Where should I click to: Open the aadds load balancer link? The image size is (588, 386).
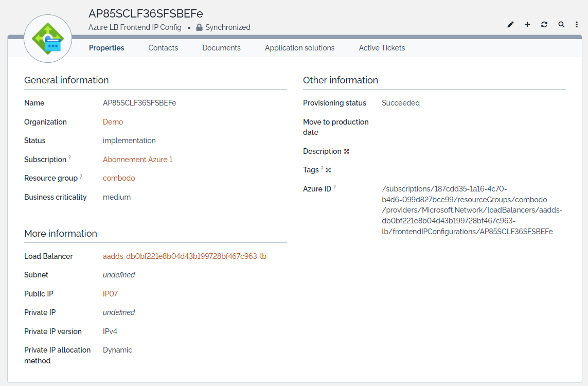click(x=184, y=256)
